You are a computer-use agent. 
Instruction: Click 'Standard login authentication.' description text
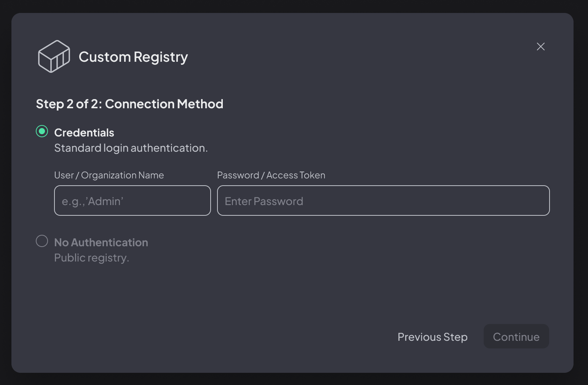pos(131,148)
